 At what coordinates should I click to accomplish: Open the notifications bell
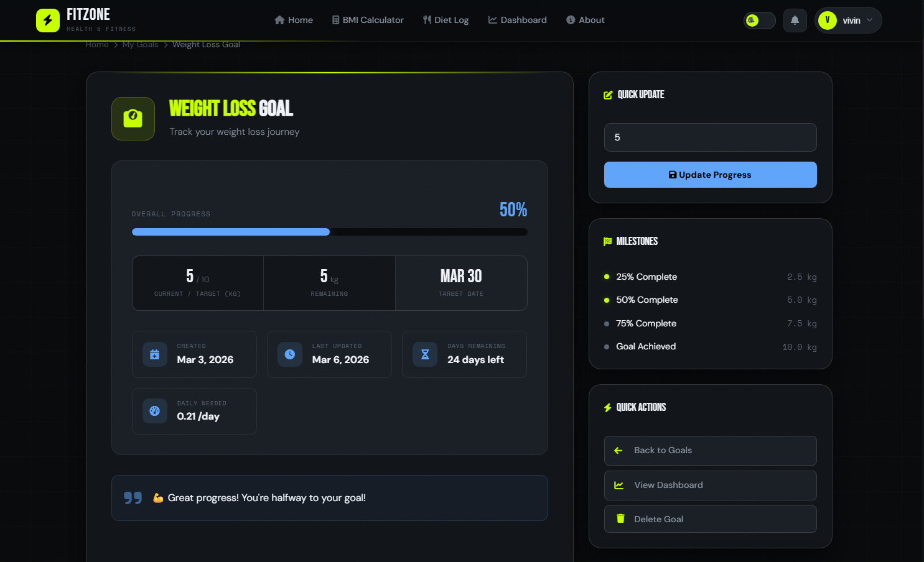click(x=795, y=21)
